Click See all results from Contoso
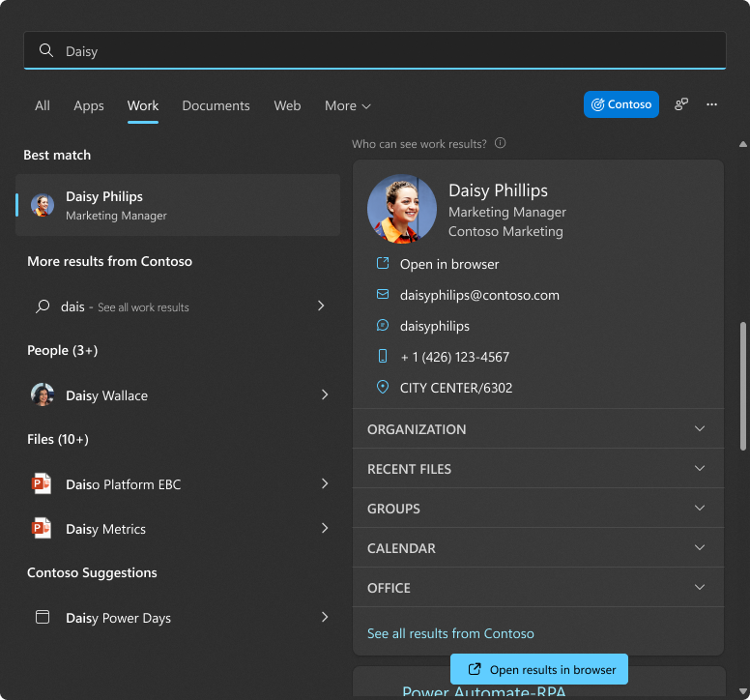This screenshot has height=700, width=750. (x=450, y=633)
